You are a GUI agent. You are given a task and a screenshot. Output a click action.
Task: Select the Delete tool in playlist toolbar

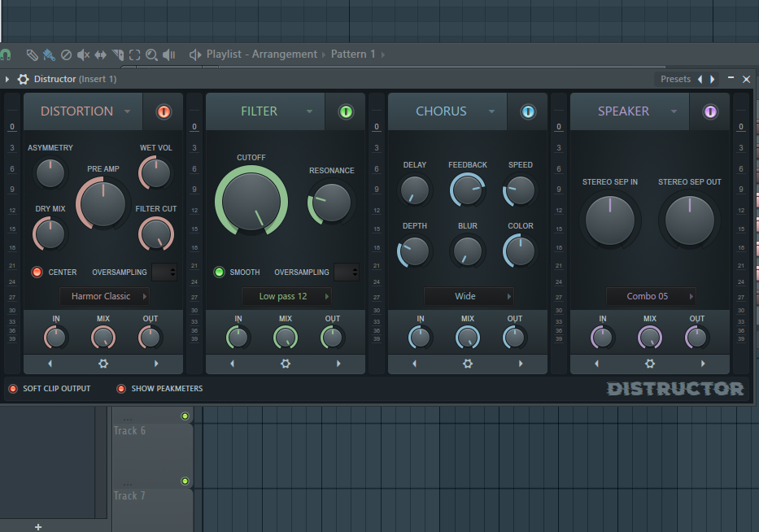coord(67,55)
